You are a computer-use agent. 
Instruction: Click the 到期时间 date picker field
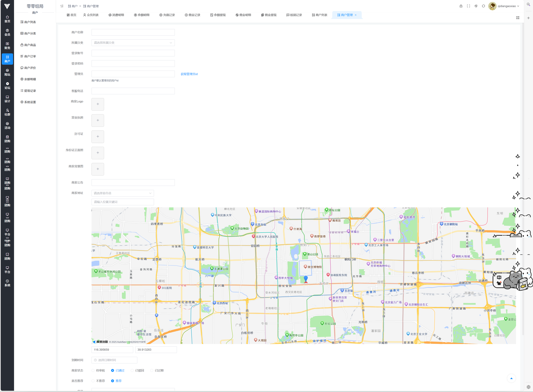114,360
